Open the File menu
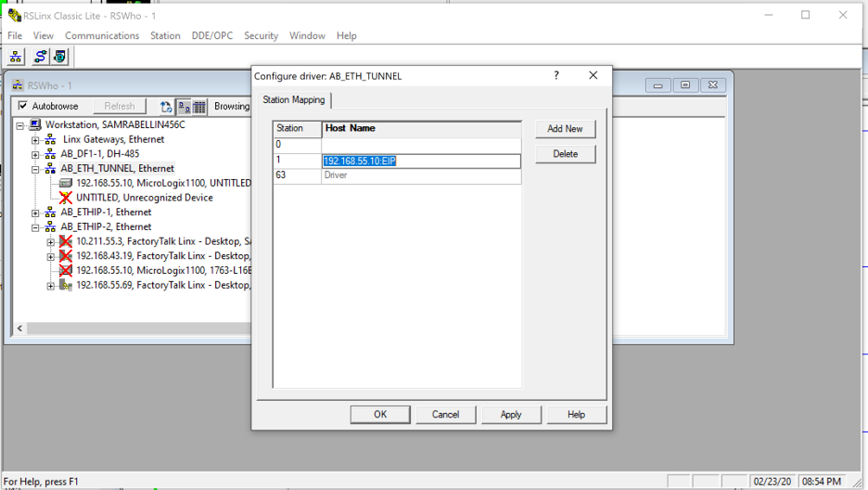Viewport: 868px width, 490px height. coord(15,35)
